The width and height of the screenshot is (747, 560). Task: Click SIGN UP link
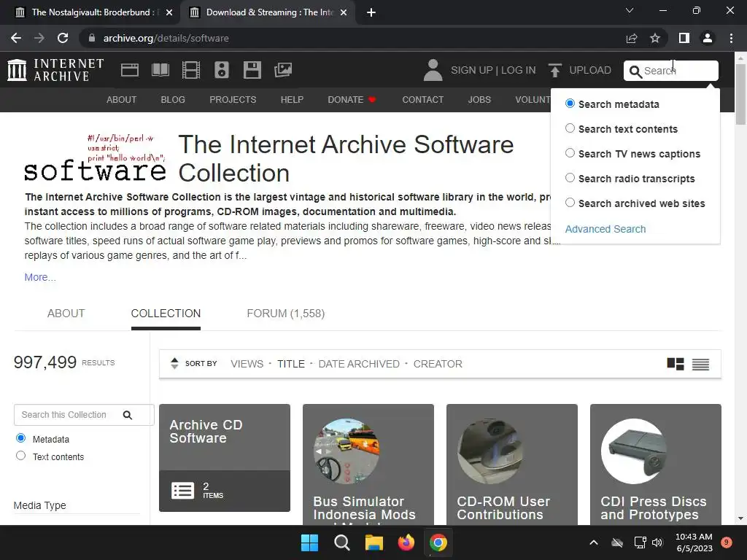click(472, 70)
